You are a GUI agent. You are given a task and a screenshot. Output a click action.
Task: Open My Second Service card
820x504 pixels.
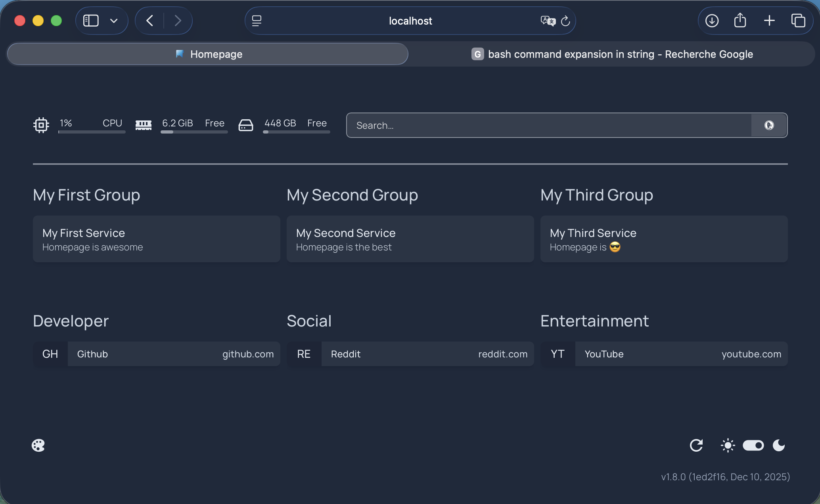click(410, 239)
